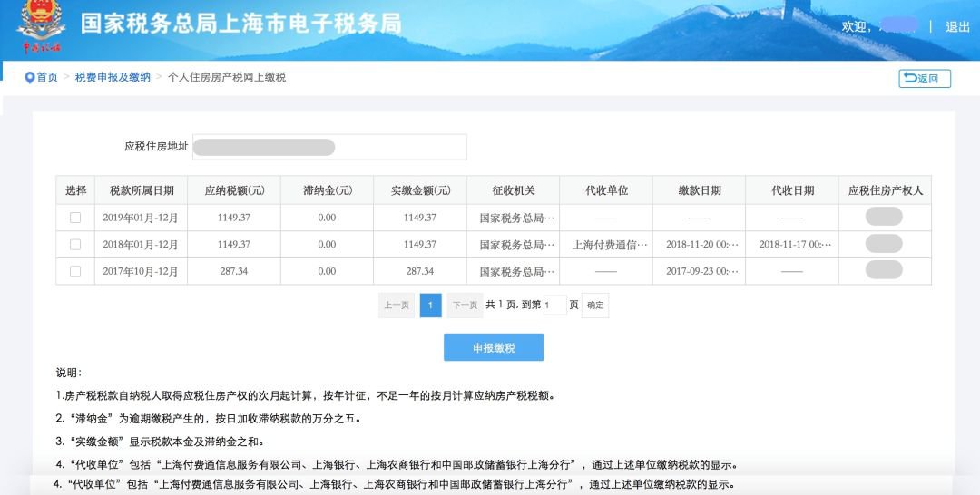Open the 首页 breadcrumb link
The image size is (980, 495).
(47, 78)
